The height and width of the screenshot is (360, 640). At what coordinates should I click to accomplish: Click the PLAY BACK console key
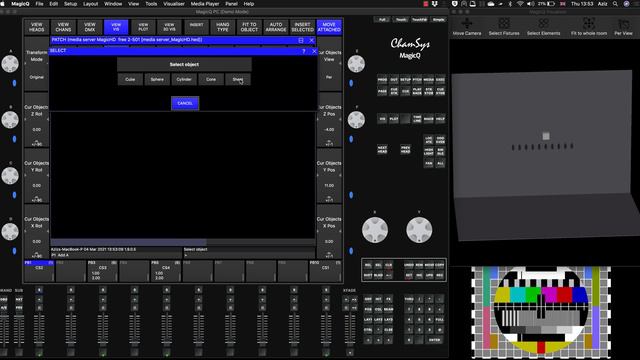tap(417, 91)
